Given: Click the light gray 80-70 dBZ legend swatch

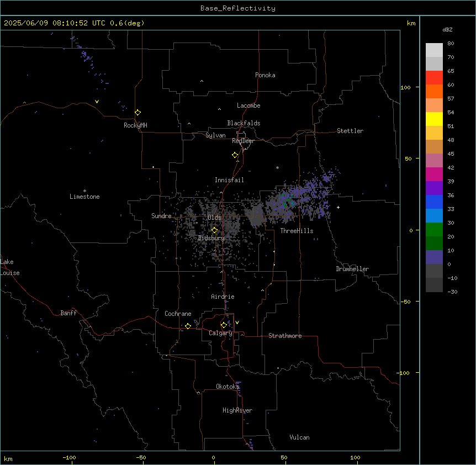Looking at the screenshot, I should tap(434, 50).
